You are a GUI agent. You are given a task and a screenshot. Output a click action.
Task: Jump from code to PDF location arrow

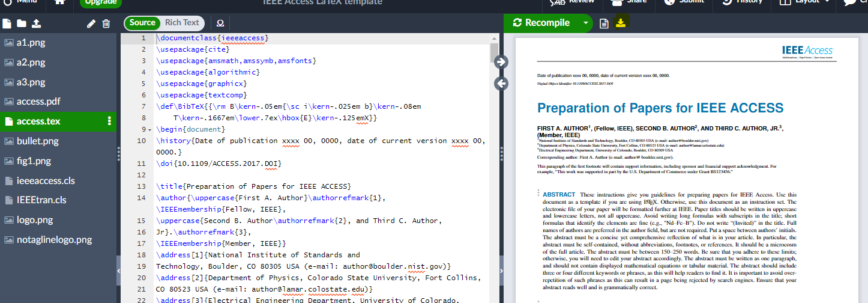502,61
